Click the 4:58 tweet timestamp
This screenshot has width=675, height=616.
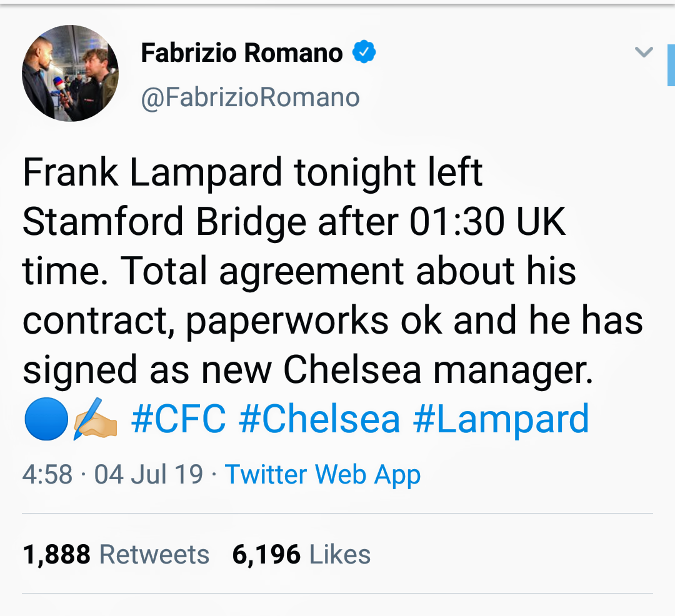(x=47, y=475)
